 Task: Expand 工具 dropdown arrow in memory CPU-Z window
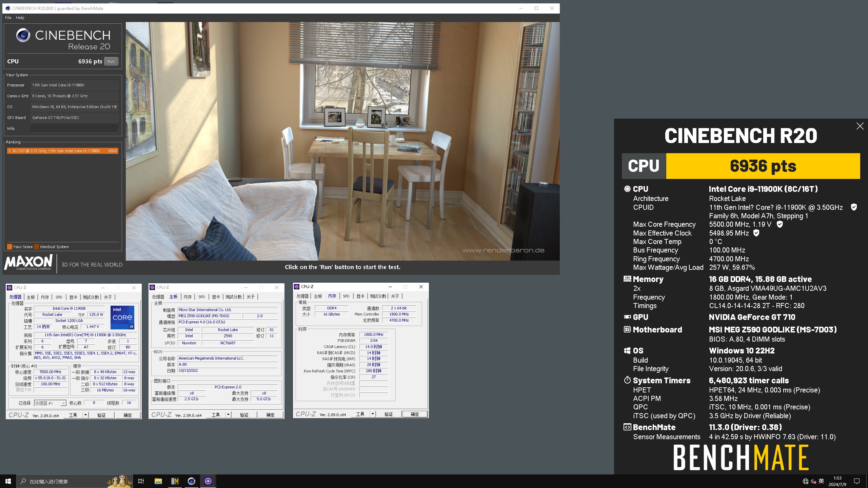373,414
